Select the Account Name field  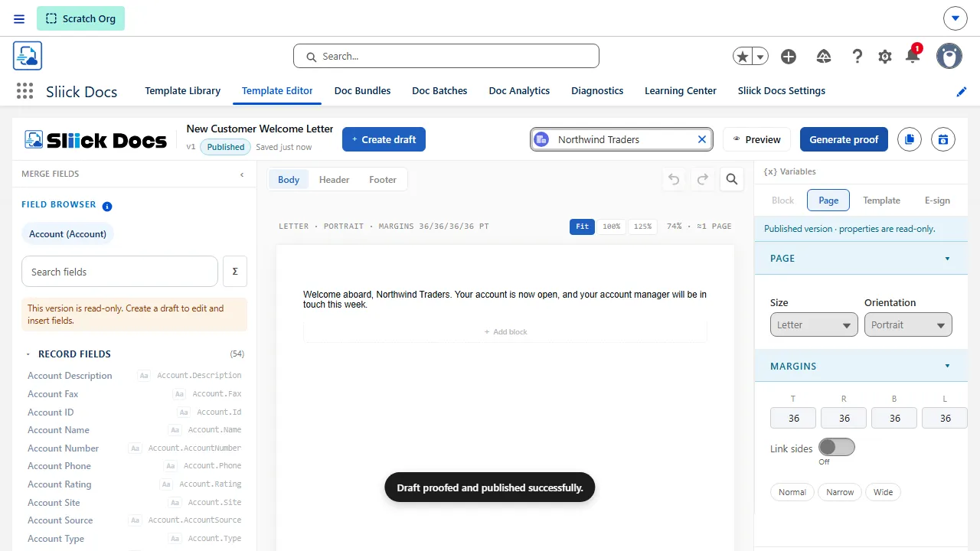[135, 430]
